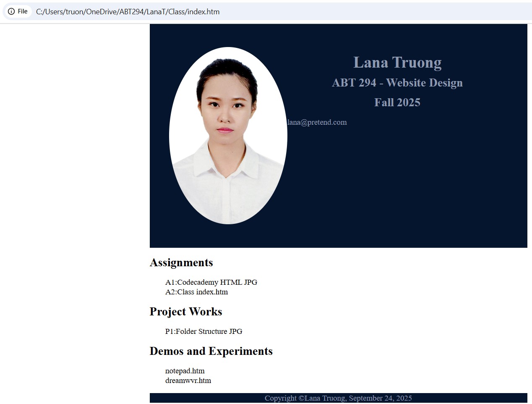Click the blank white margin left of the page

(x=71, y=210)
